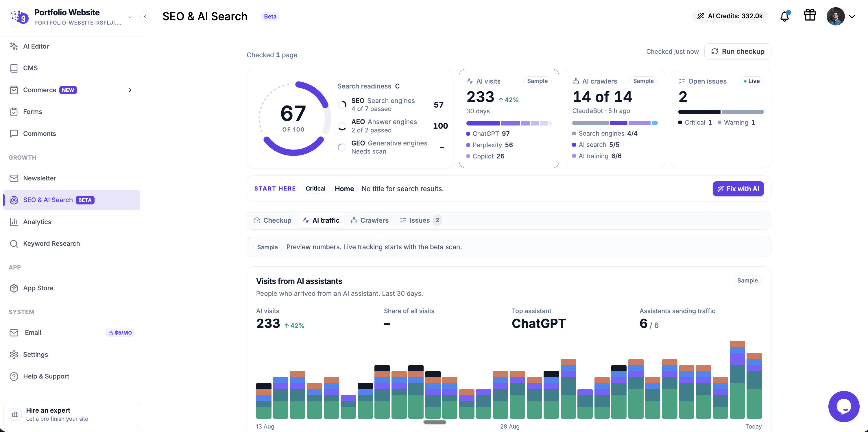
Task: Click the gift box icon
Action: 810,15
